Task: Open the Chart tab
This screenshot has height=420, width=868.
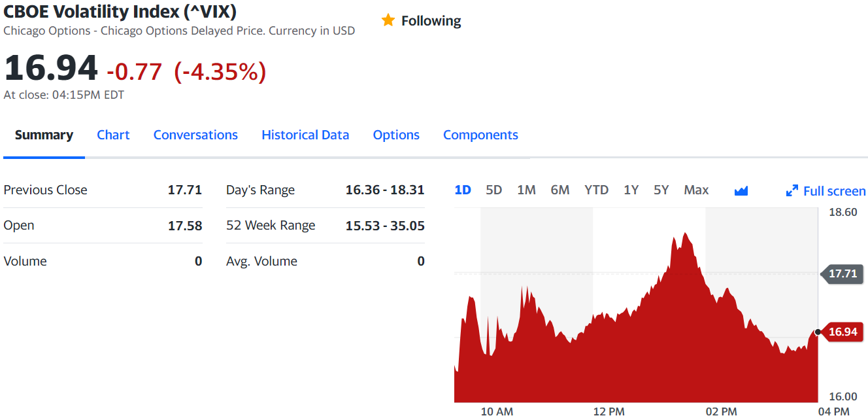Action: click(113, 135)
